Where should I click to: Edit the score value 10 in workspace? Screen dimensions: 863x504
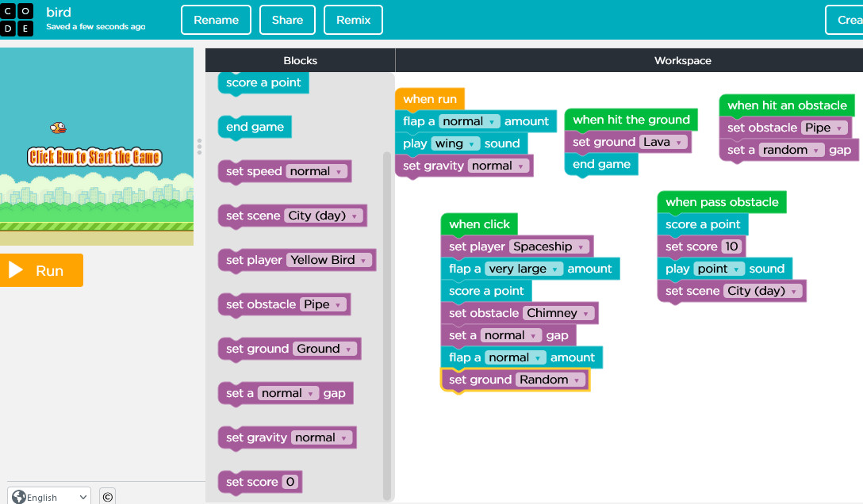click(x=731, y=246)
